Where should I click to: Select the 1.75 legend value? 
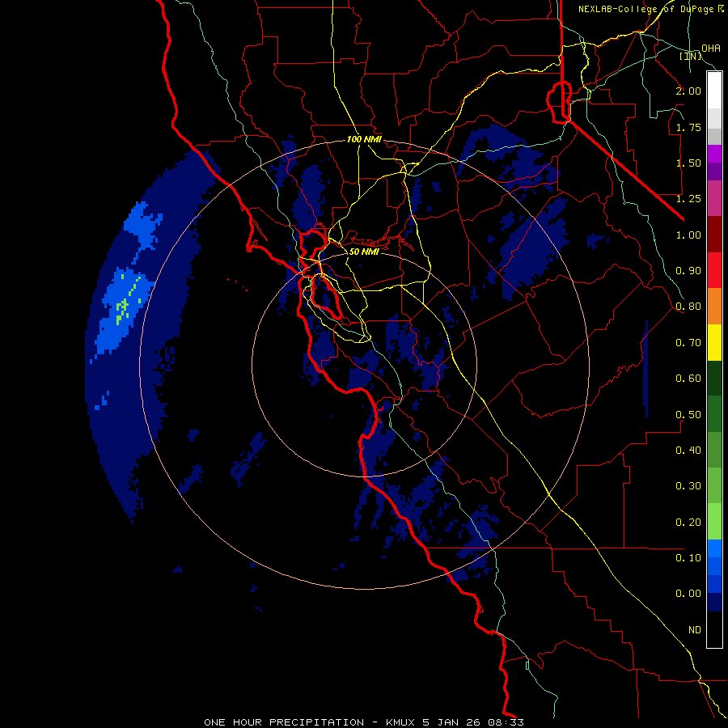click(688, 127)
